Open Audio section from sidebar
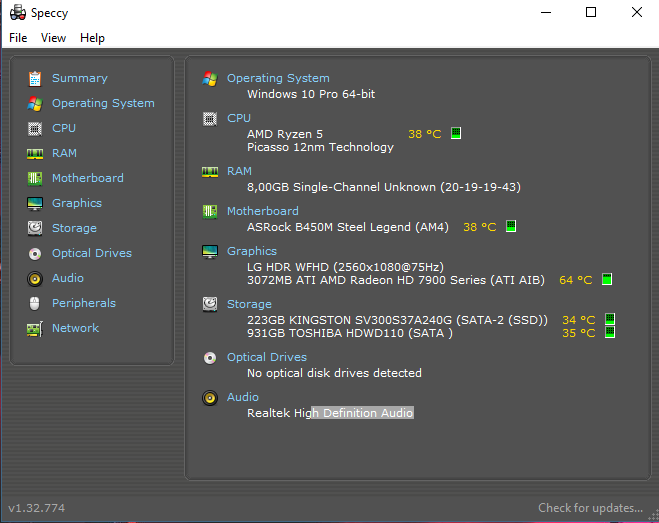 coord(68,278)
